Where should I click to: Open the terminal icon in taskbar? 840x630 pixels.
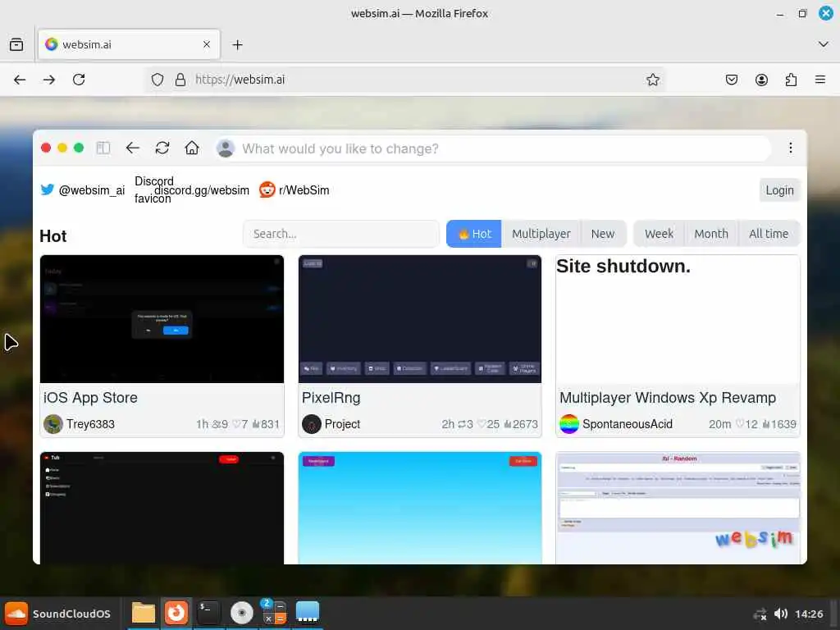208,613
